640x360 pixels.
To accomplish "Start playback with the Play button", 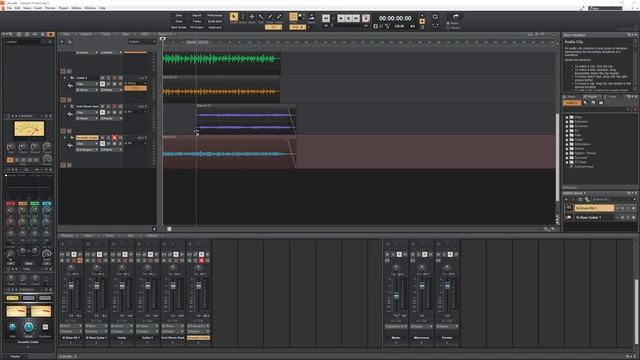I will pos(341,18).
